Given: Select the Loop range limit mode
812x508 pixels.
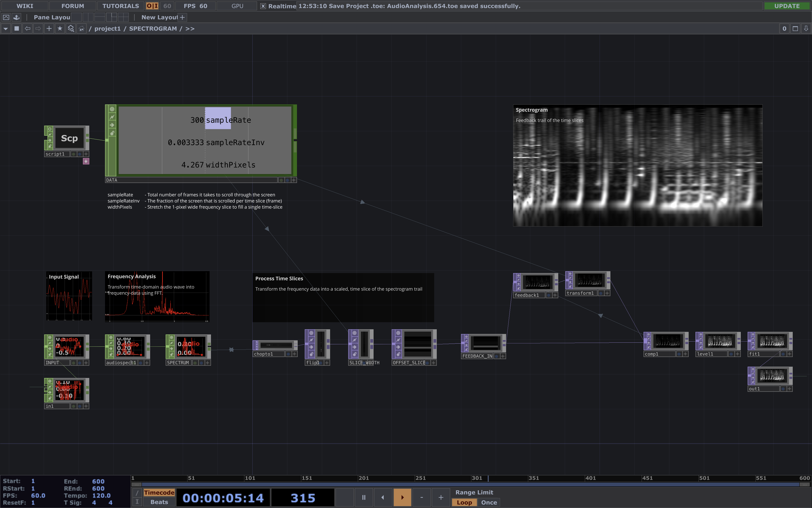Looking at the screenshot, I should (464, 502).
